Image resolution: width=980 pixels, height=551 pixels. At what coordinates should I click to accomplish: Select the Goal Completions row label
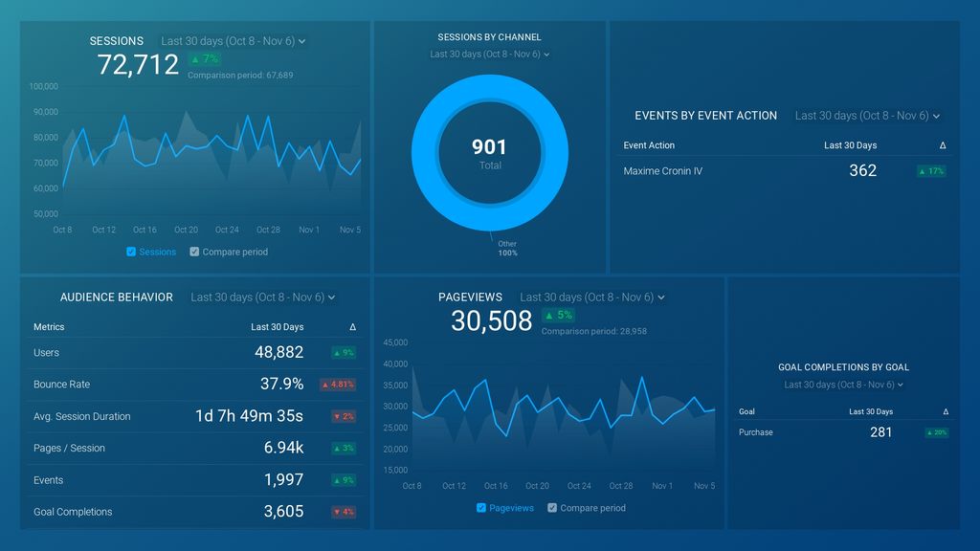coord(73,513)
